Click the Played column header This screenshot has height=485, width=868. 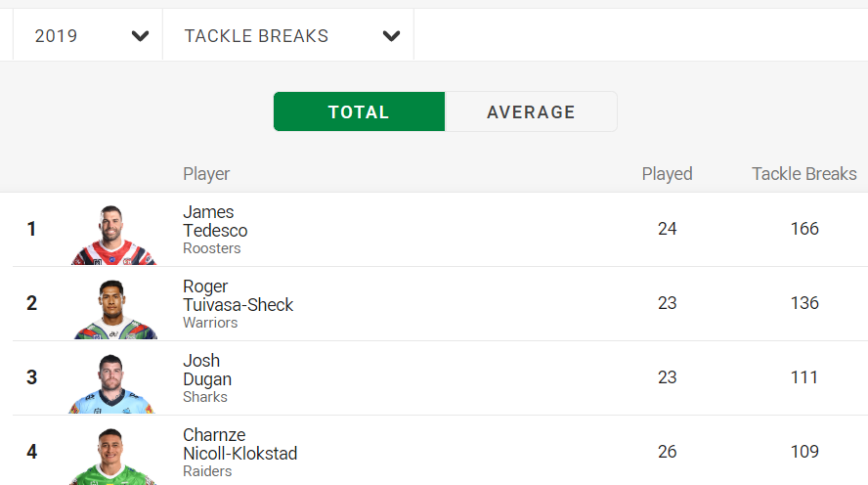tap(667, 174)
